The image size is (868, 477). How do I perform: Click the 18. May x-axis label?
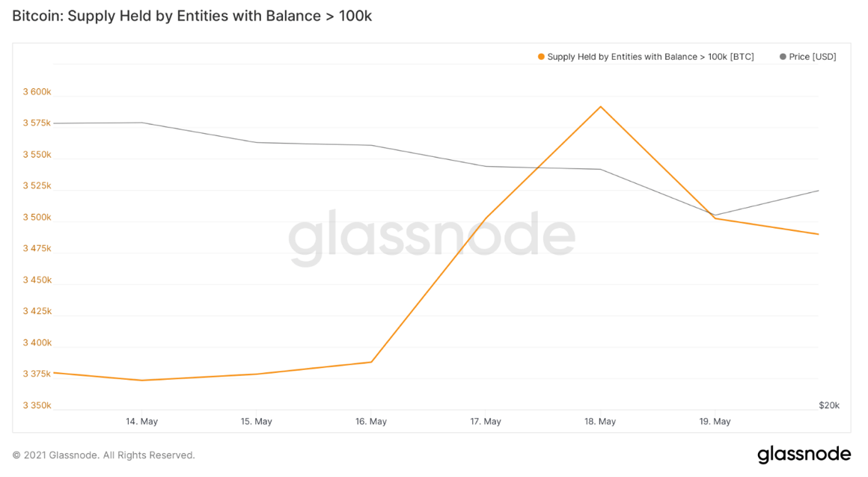600,422
